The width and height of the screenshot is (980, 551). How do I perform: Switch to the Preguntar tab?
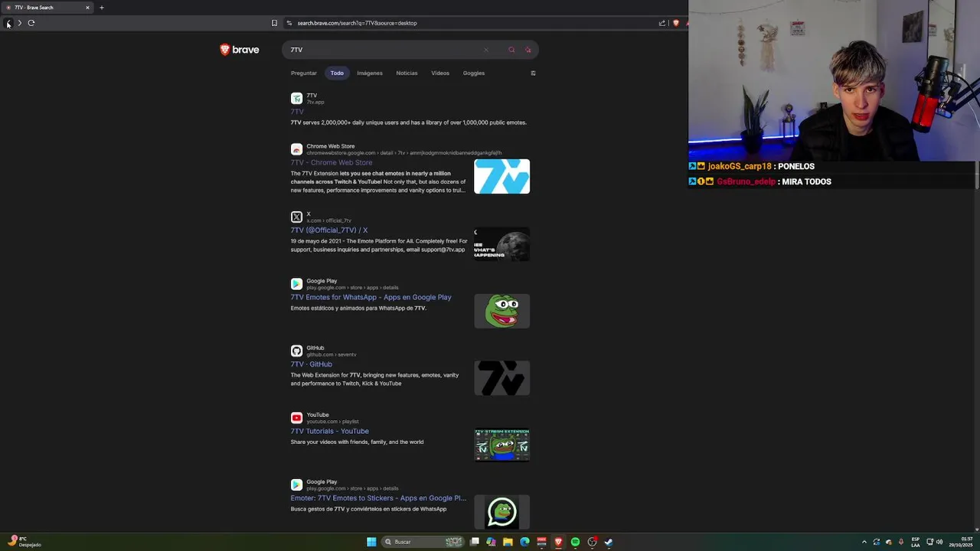[304, 73]
